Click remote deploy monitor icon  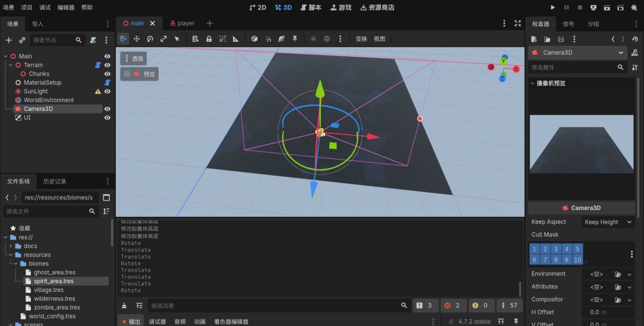[593, 7]
